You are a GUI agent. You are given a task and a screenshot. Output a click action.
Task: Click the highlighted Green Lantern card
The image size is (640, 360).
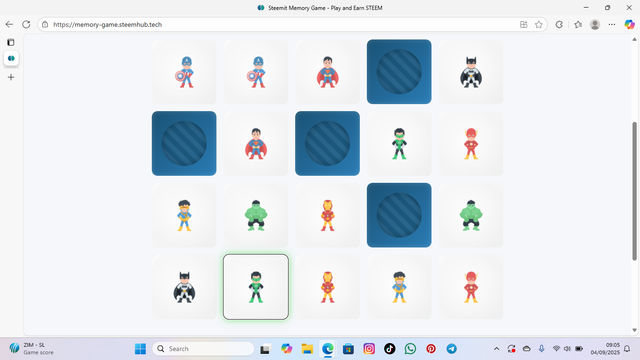(256, 287)
